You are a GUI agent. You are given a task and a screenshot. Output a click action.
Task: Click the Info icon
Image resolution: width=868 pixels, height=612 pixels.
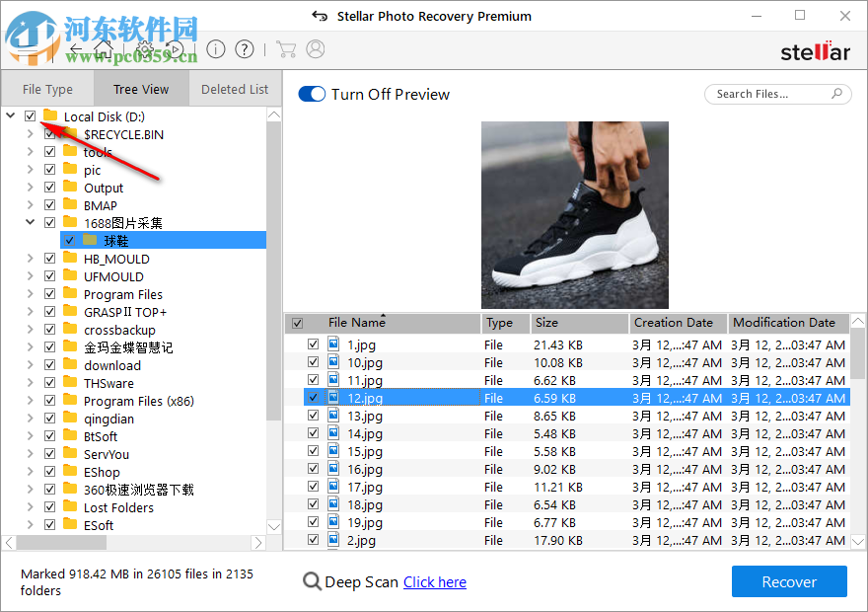[x=215, y=48]
